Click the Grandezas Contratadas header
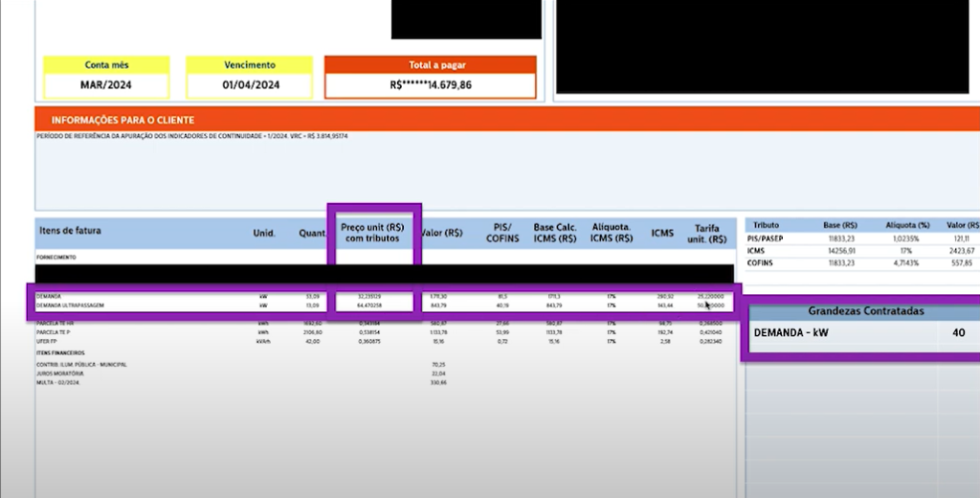The image size is (980, 498). click(865, 311)
